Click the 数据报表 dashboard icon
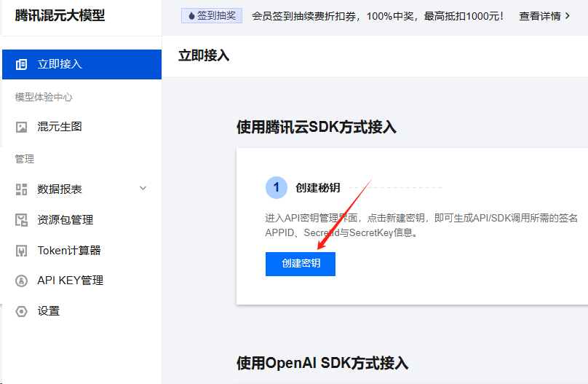Screen dimensions: 588x384 (x=21, y=189)
